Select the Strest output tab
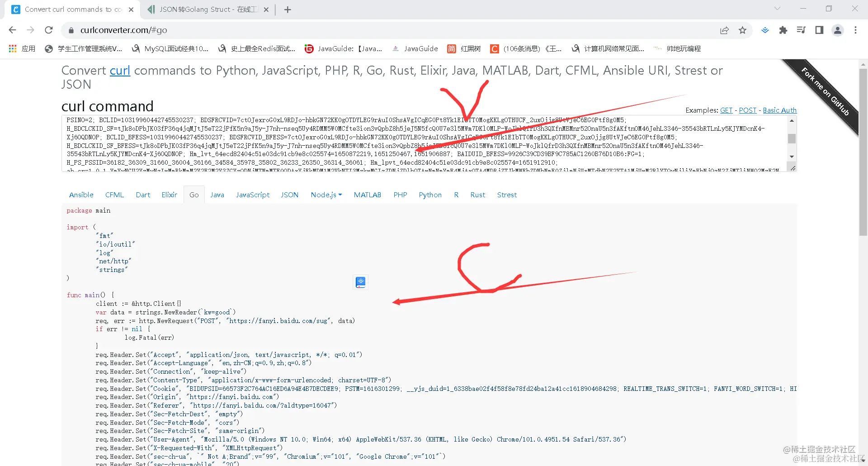Viewport: 868px width, 466px height. click(x=507, y=195)
